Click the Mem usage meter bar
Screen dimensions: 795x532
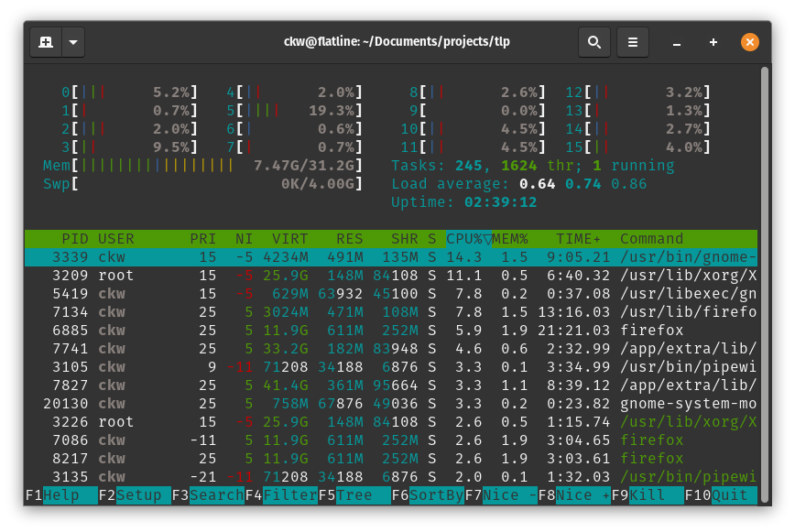pyautogui.click(x=137, y=168)
